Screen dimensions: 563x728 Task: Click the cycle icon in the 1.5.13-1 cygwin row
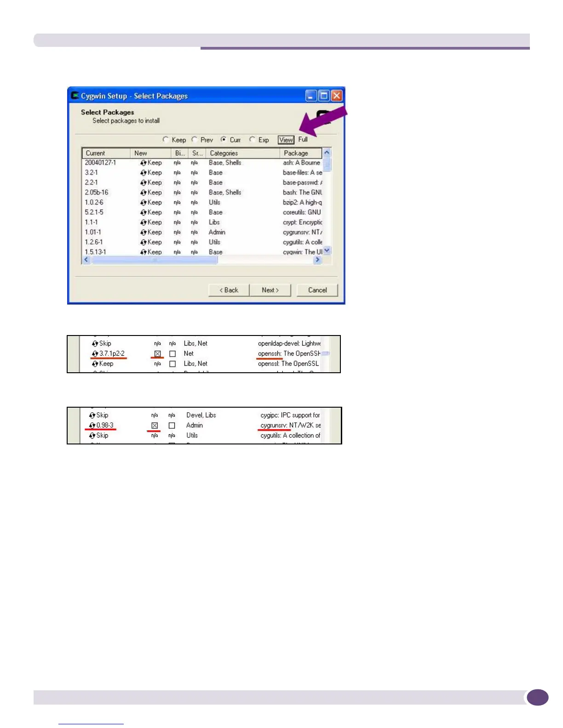tap(144, 252)
